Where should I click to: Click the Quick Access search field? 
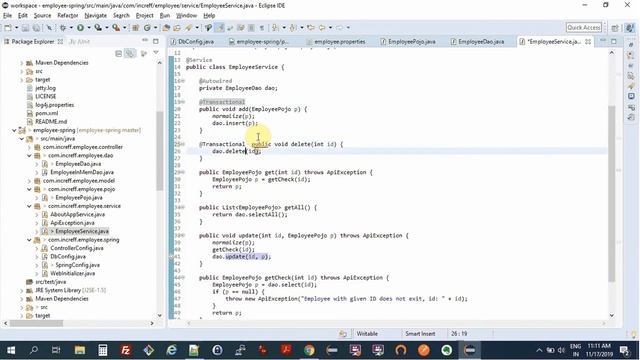coord(584,27)
